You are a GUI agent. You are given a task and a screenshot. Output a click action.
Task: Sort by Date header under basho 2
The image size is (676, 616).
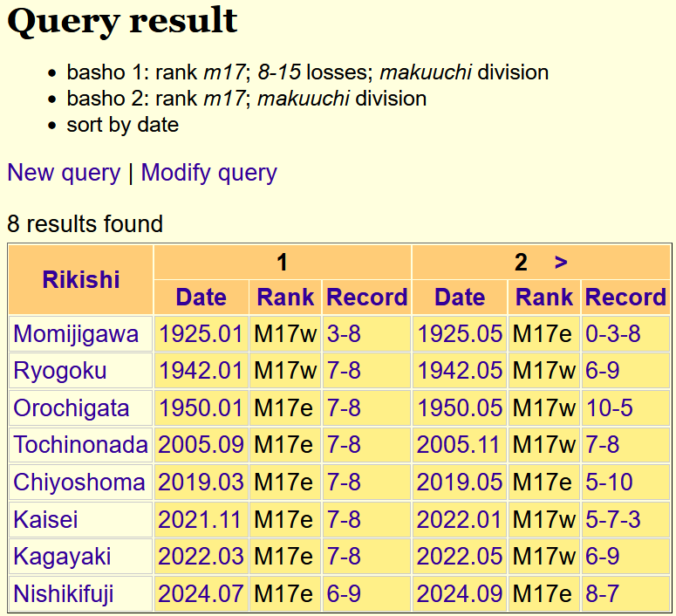pyautogui.click(x=460, y=298)
